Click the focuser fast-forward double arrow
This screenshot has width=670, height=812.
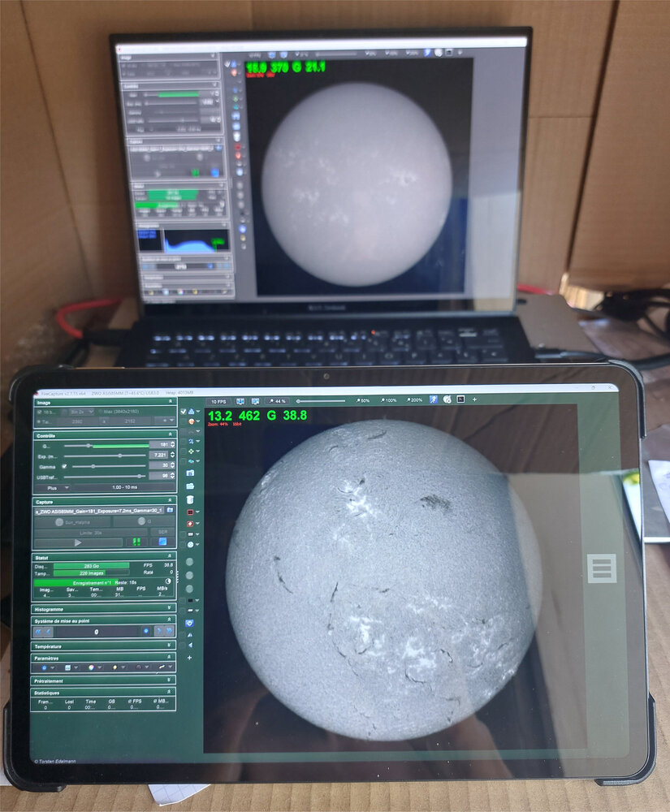click(x=169, y=631)
